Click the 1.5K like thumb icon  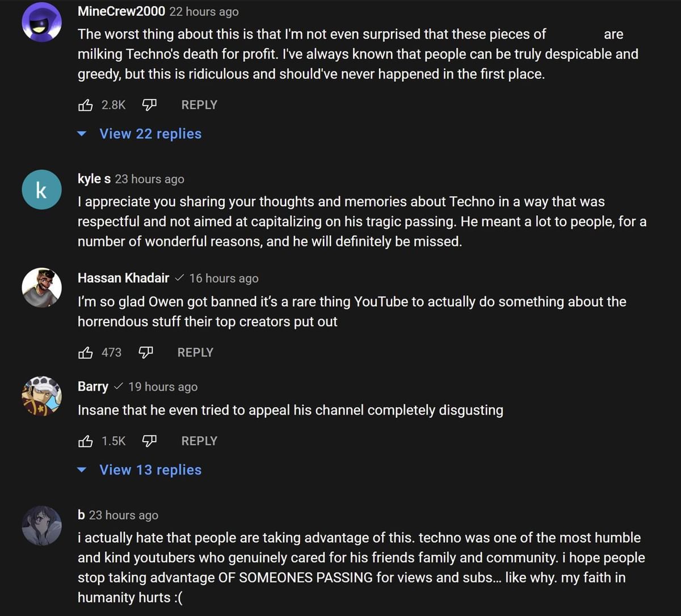point(86,441)
